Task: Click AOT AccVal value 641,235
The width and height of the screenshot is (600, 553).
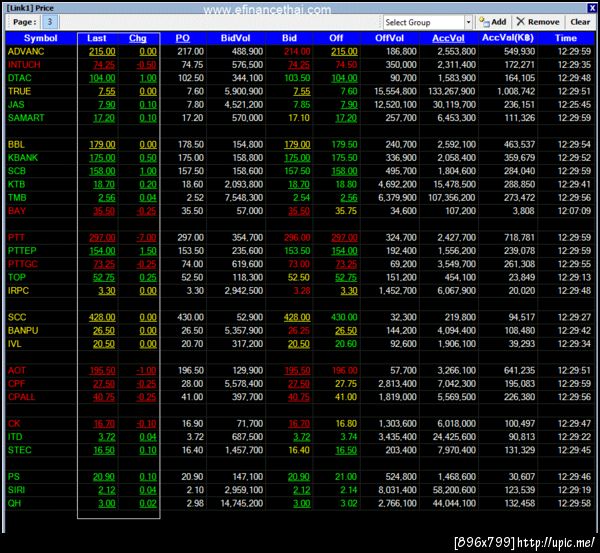Action: coord(519,370)
